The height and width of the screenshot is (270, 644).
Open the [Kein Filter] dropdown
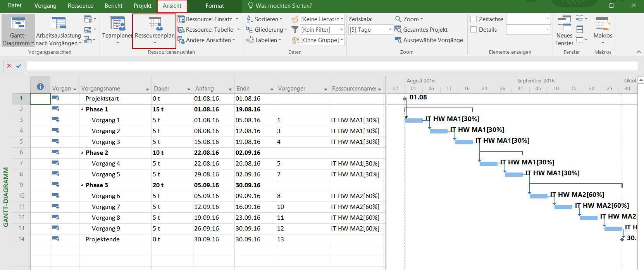(x=341, y=30)
